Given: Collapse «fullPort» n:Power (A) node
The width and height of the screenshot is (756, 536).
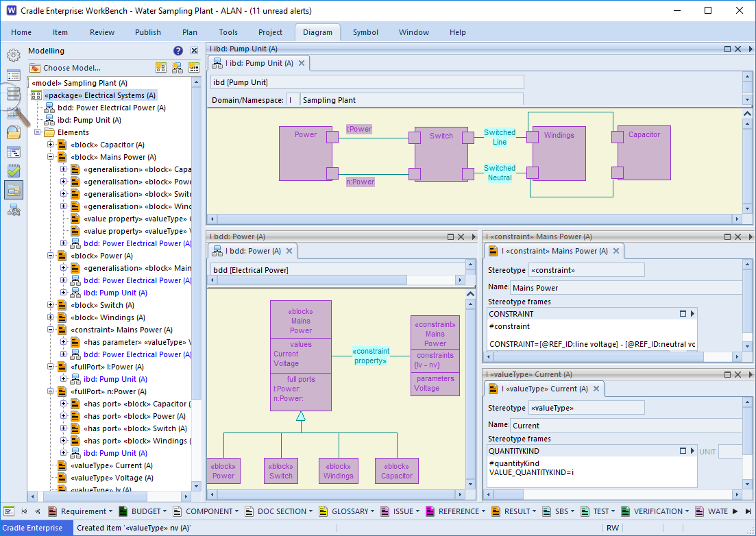Looking at the screenshot, I should coord(50,391).
